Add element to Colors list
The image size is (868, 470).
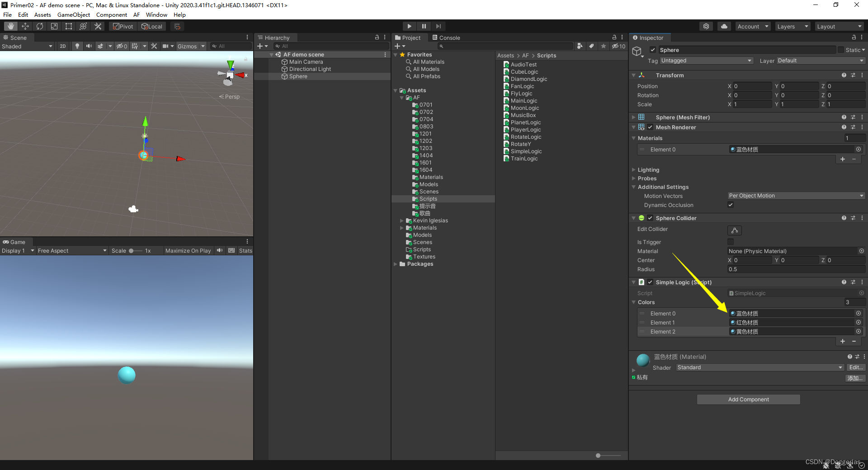(843, 341)
